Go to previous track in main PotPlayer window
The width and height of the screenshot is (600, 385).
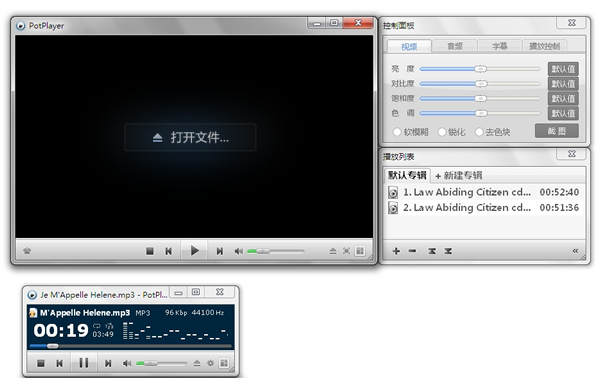coord(168,251)
